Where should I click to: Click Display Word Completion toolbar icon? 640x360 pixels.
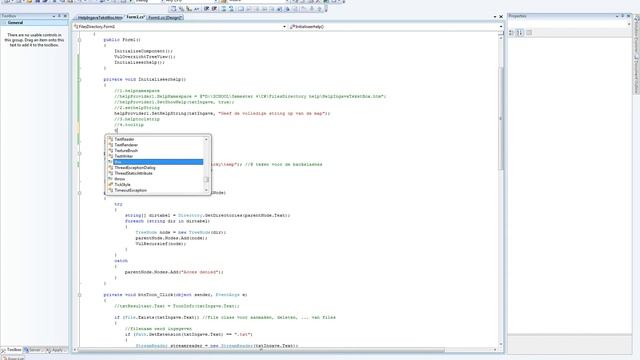tap(196, 9)
